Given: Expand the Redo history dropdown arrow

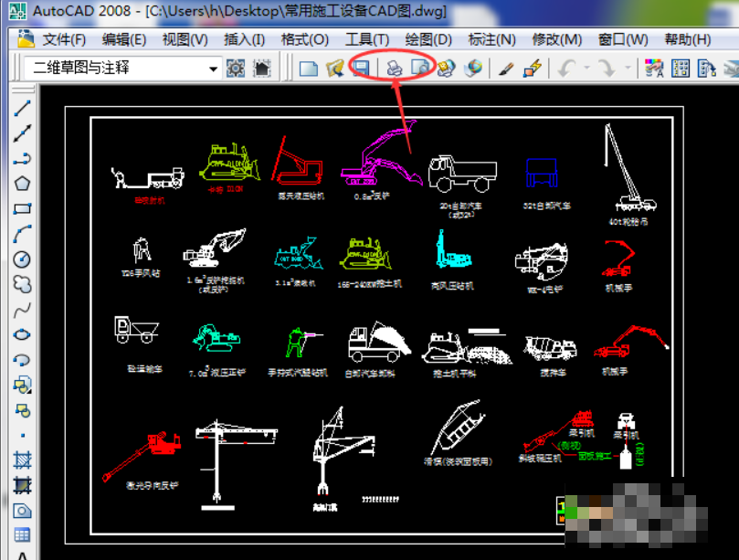Looking at the screenshot, I should coord(628,68).
